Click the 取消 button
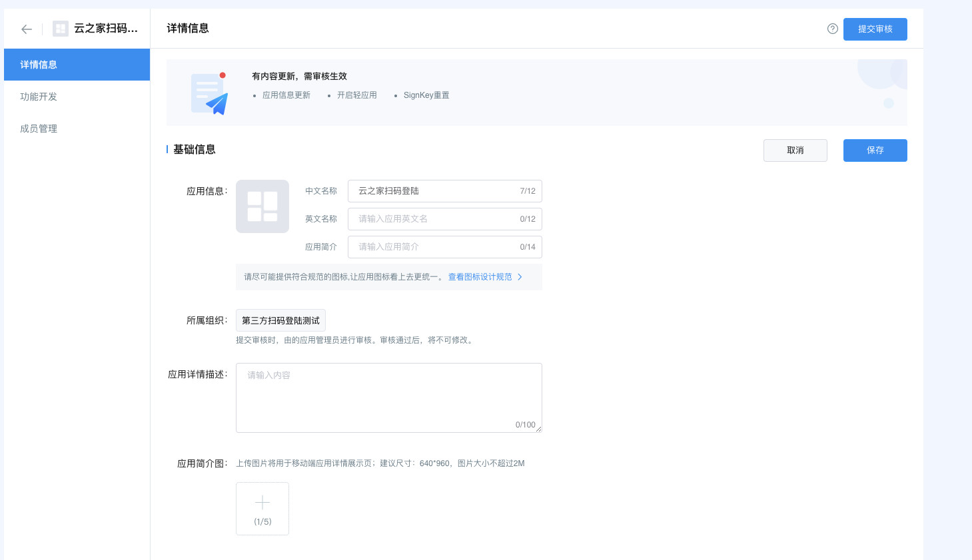 click(x=795, y=150)
